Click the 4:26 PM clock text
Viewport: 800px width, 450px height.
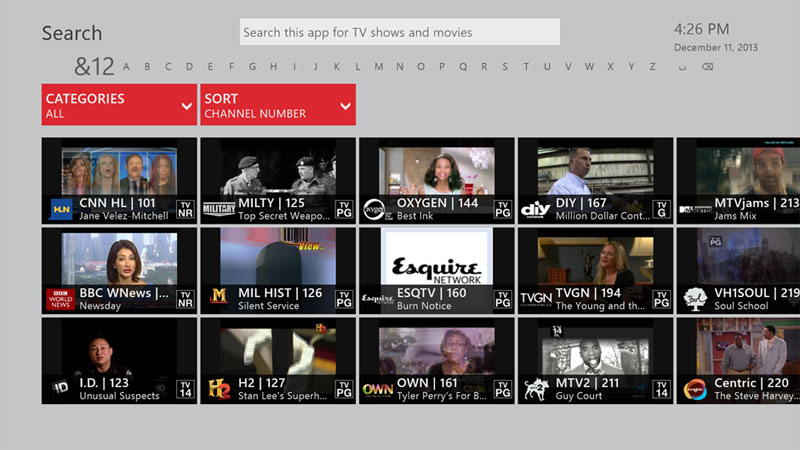(702, 29)
